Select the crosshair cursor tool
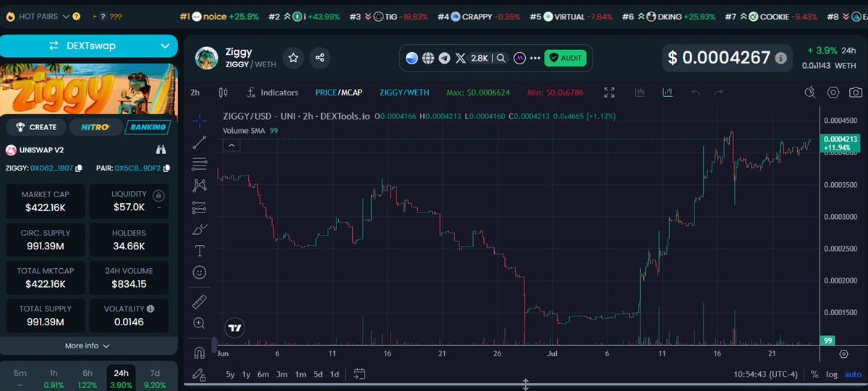The height and width of the screenshot is (391, 868). (x=200, y=121)
